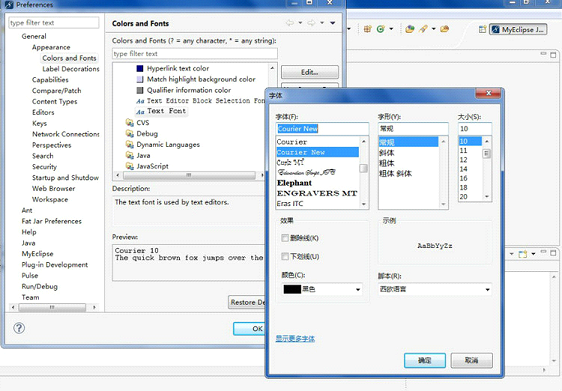
Task: Open dropdown next to forward navigation arrow
Action: [x=322, y=23]
